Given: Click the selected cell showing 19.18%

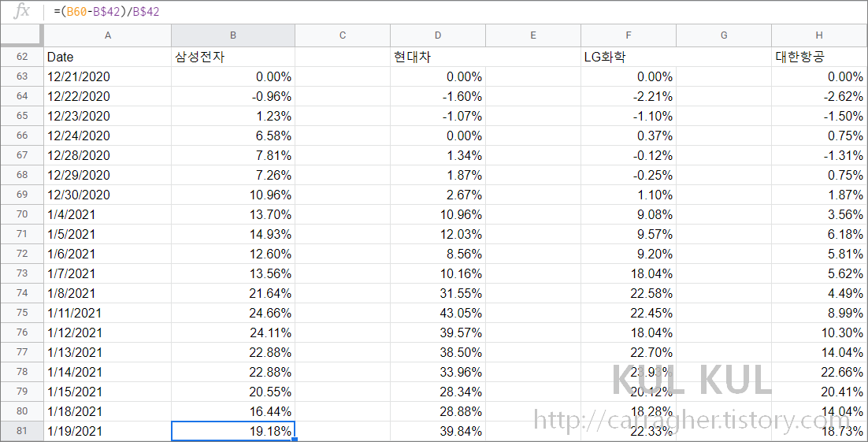Looking at the screenshot, I should pyautogui.click(x=233, y=431).
